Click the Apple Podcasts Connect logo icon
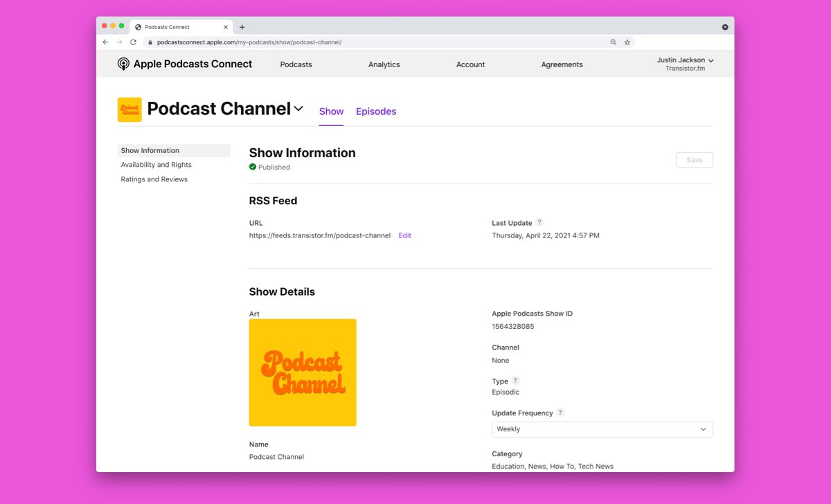The width and height of the screenshot is (831, 504). 123,64
